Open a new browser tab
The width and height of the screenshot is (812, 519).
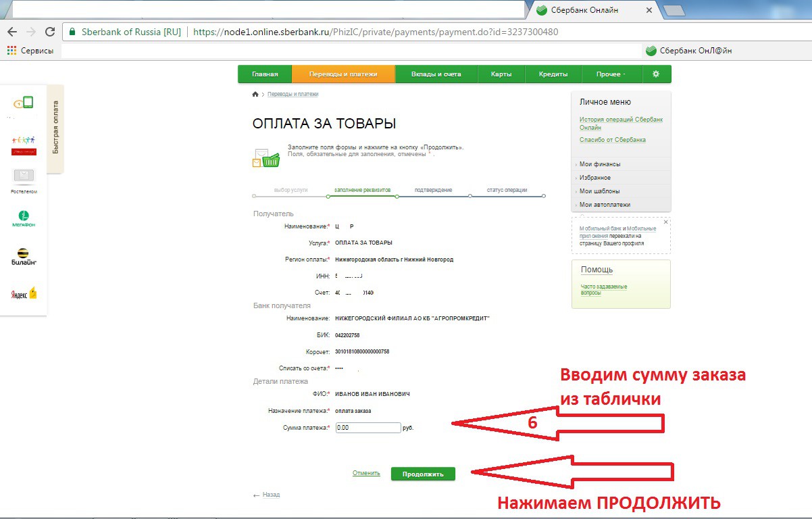[x=674, y=10]
